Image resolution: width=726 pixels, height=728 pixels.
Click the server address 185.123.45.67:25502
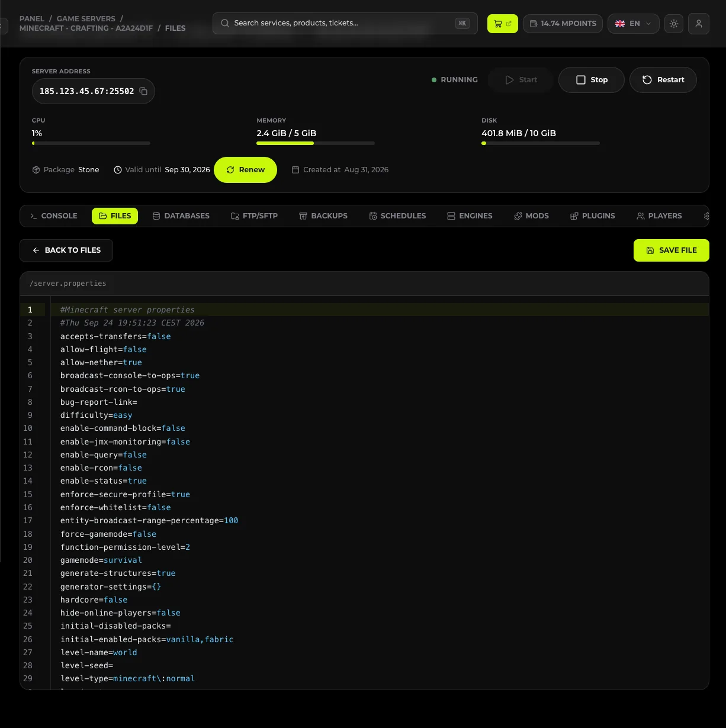(x=86, y=92)
